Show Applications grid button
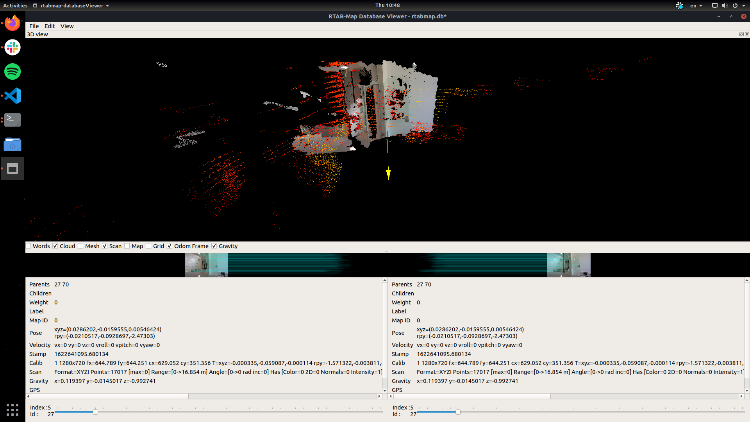The height and width of the screenshot is (422, 750). click(13, 409)
